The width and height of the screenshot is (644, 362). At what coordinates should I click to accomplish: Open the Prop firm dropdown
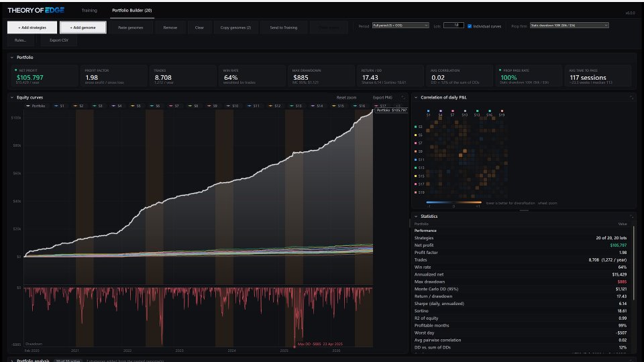pos(570,25)
